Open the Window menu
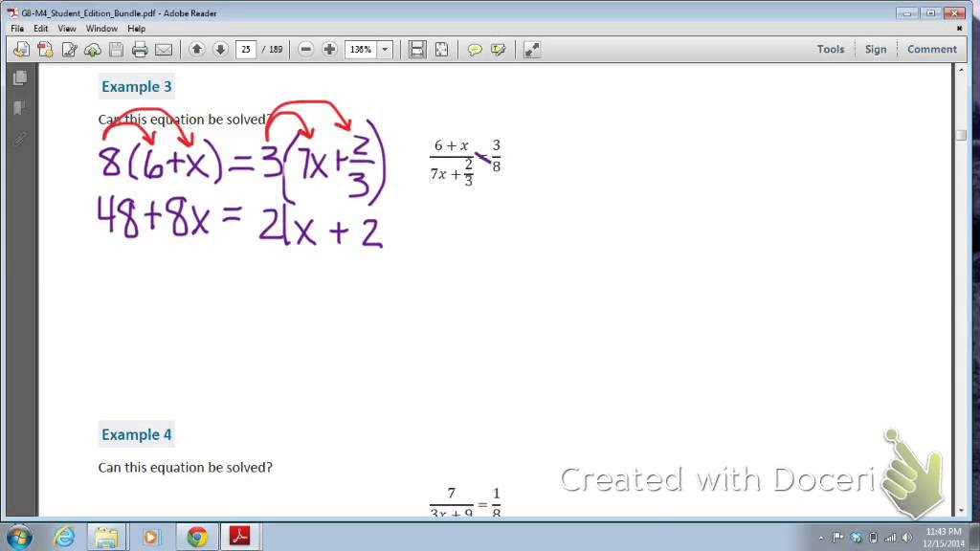Screen dimensions: 980x551 [x=101, y=29]
